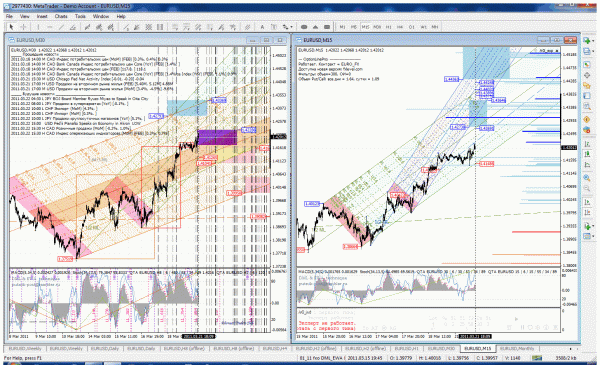
Task: Click the candlestick chart type icon
Action: pos(587,154)
